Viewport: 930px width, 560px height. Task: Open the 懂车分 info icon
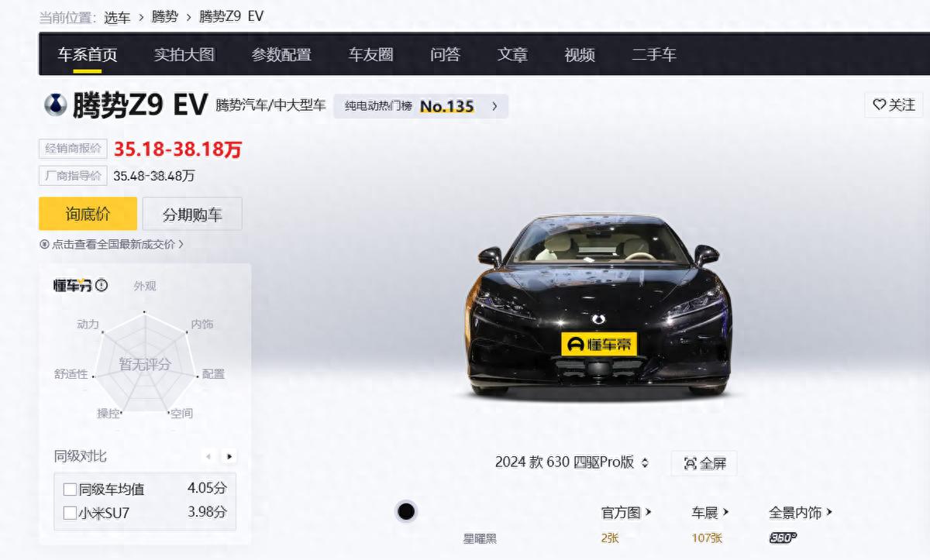[102, 285]
